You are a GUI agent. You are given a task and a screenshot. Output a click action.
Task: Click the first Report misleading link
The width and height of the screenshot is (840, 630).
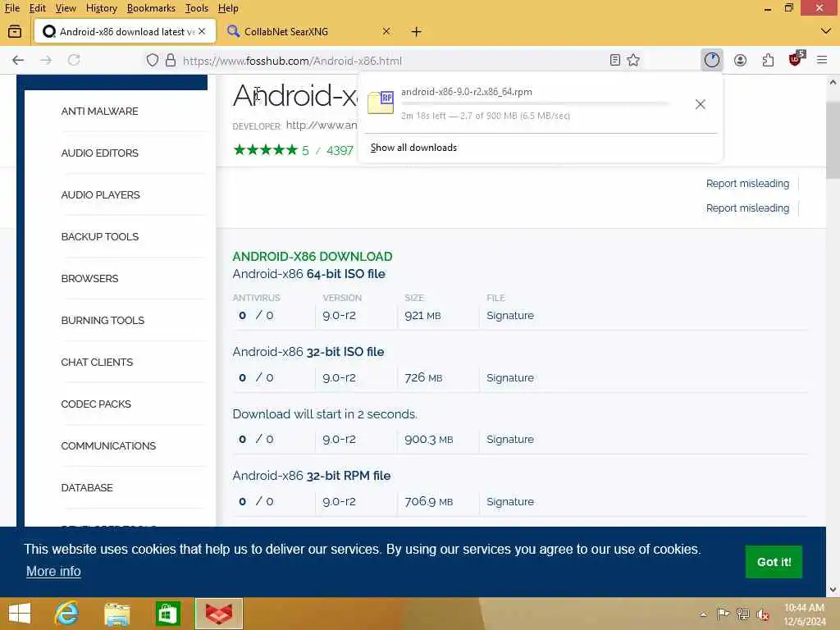point(747,184)
